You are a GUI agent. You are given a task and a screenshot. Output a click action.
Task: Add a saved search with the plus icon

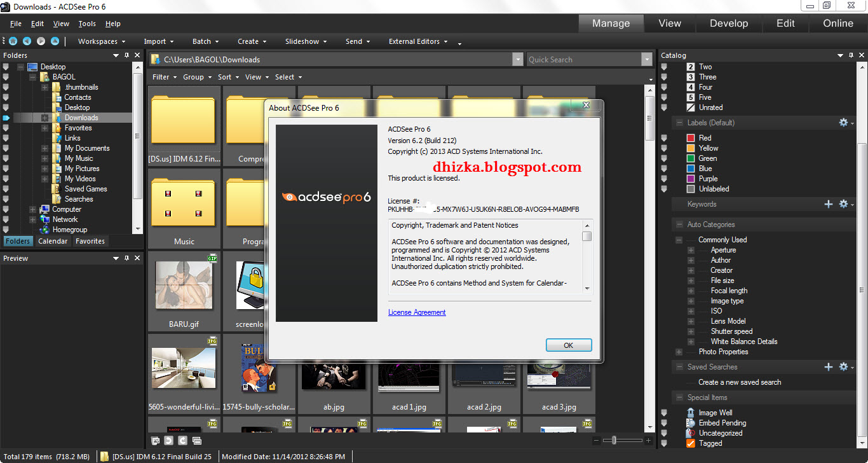tap(829, 367)
